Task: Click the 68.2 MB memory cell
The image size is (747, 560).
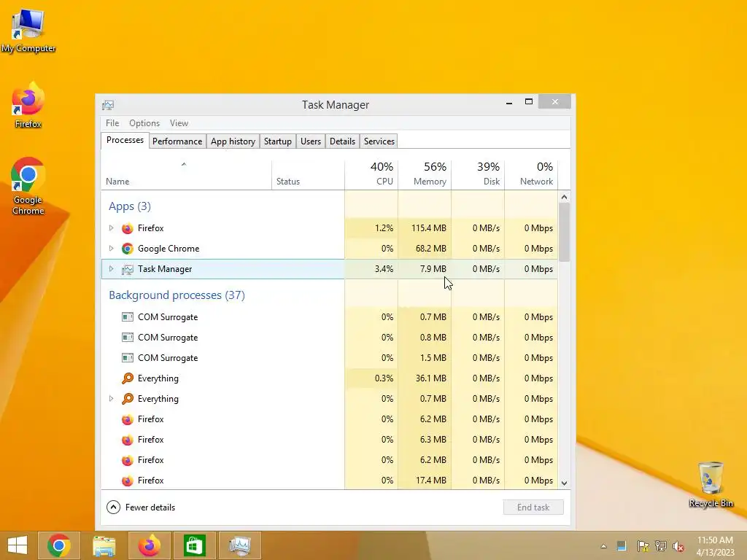Action: (x=425, y=249)
